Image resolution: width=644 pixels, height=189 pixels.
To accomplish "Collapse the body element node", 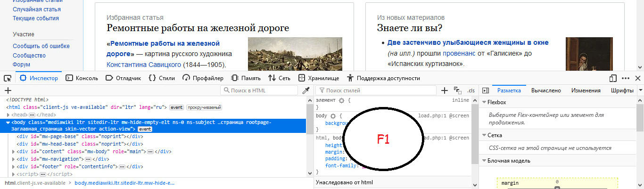I will [x=8, y=122].
